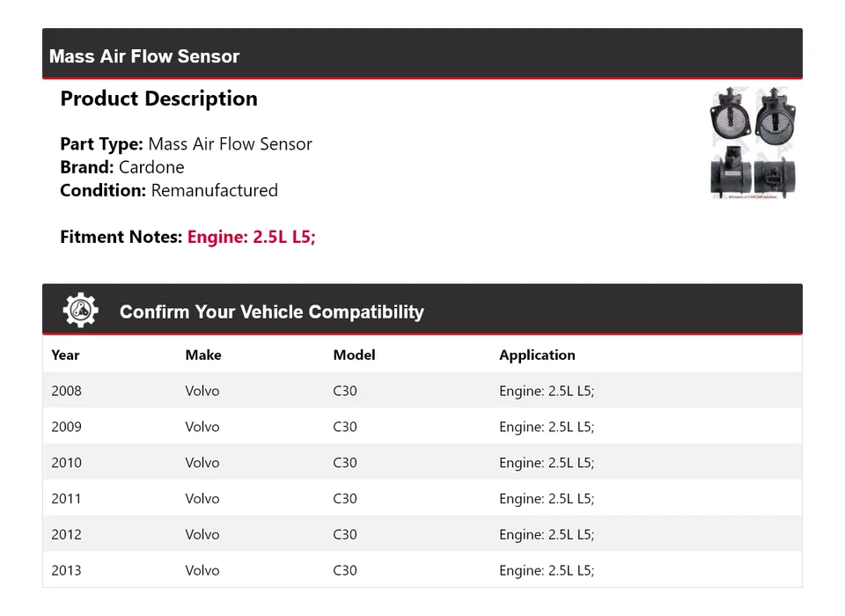Click the gear icon beside Confirm Your Vehicle Compatibility
Image resolution: width=845 pixels, height=616 pixels.
click(x=80, y=311)
